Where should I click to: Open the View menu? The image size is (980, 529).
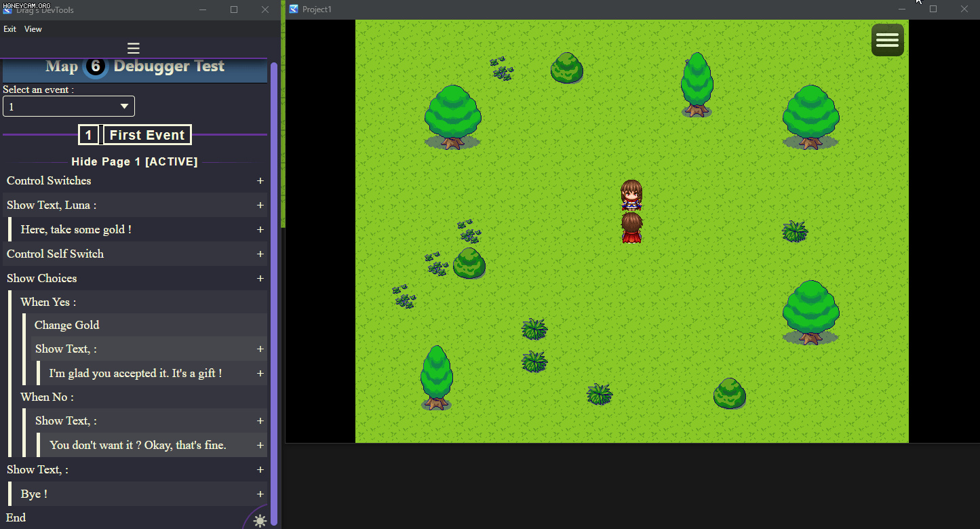[x=33, y=29]
